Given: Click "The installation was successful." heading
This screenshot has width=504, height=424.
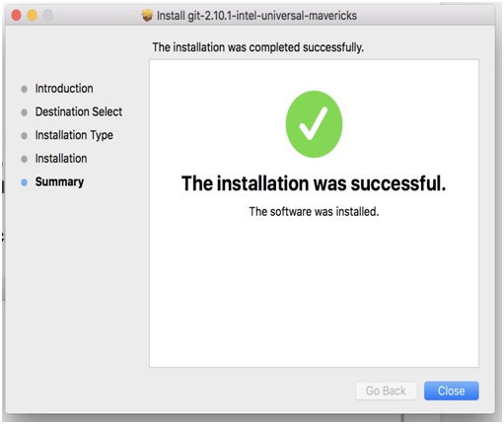Looking at the screenshot, I should pyautogui.click(x=314, y=183).
